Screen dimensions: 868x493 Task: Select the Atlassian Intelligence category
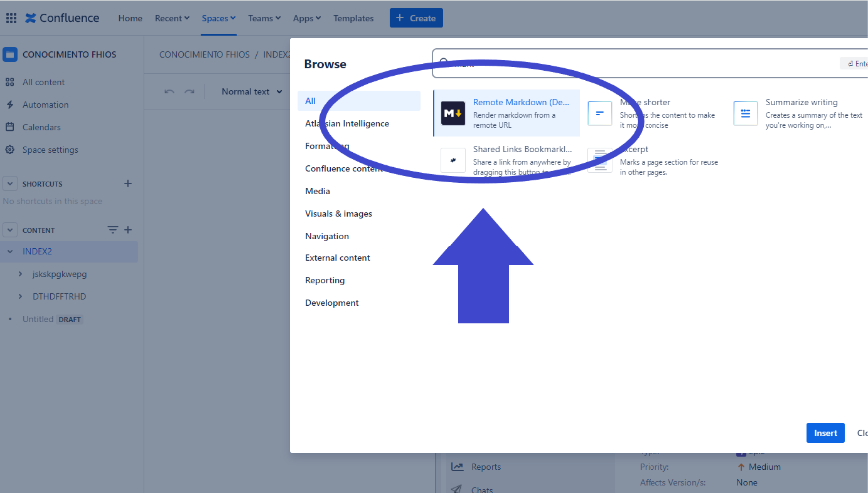pyautogui.click(x=347, y=124)
